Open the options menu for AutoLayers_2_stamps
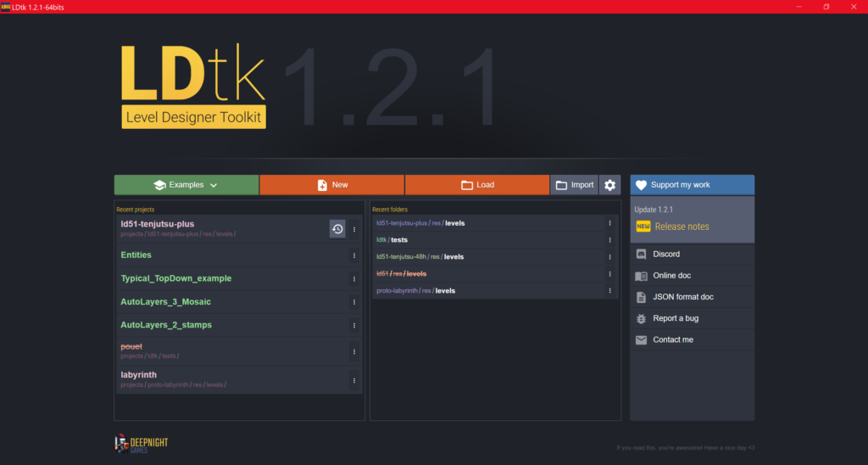 point(354,325)
